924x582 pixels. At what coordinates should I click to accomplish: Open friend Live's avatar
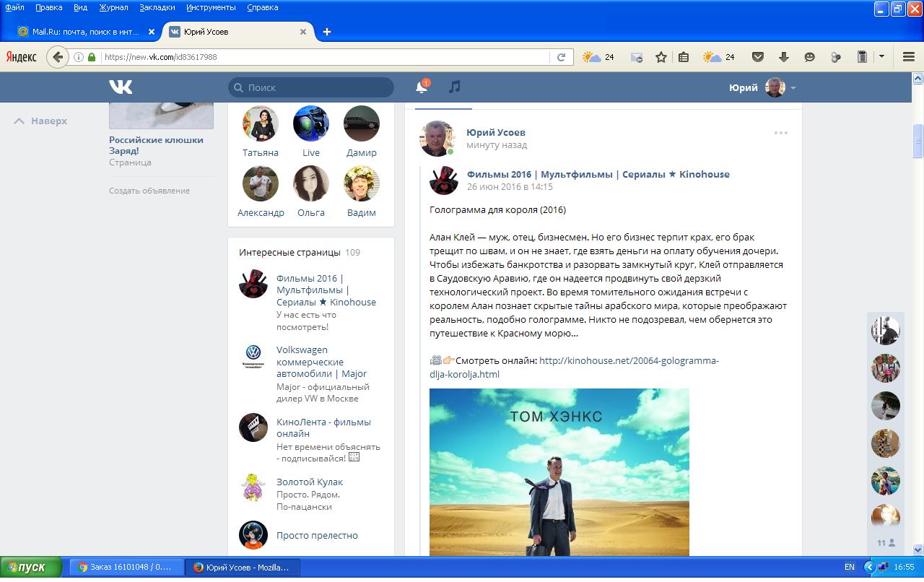point(311,123)
